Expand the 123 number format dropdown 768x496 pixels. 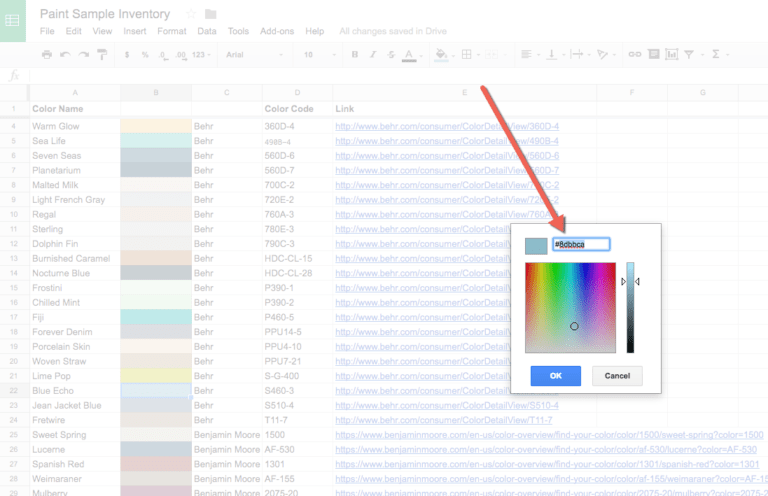pos(202,54)
